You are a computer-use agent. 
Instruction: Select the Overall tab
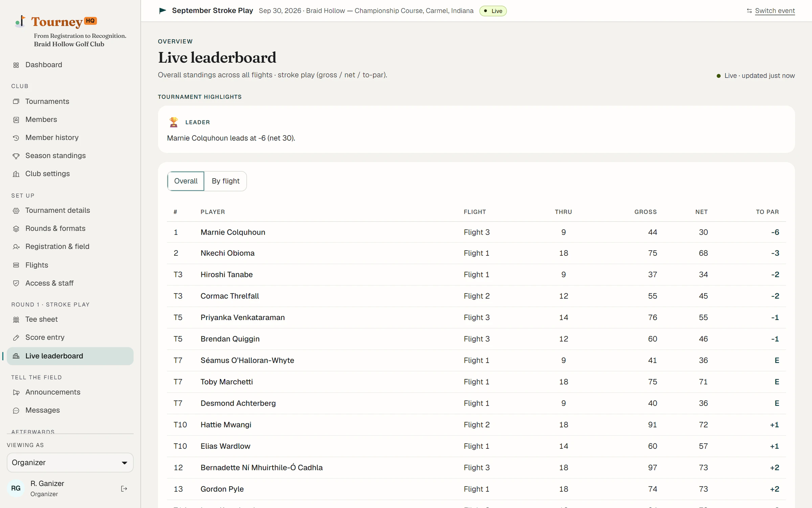[186, 181]
